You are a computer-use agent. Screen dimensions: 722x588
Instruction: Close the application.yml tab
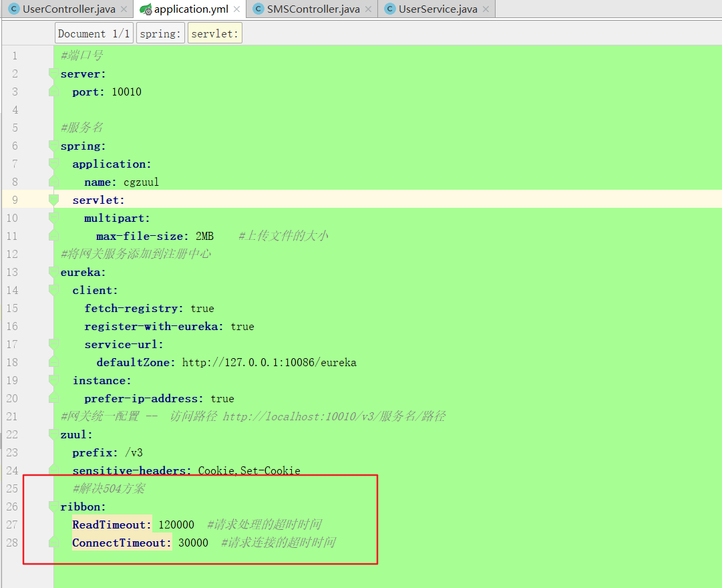236,9
